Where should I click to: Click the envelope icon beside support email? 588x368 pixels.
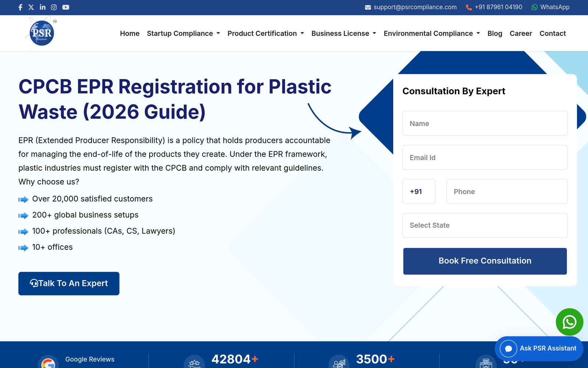pyautogui.click(x=368, y=7)
